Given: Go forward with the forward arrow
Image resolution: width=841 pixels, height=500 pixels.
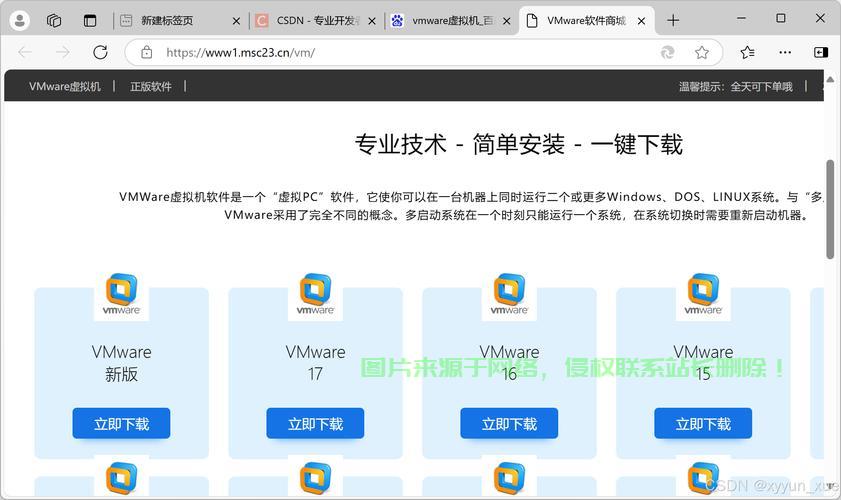Looking at the screenshot, I should coord(63,52).
